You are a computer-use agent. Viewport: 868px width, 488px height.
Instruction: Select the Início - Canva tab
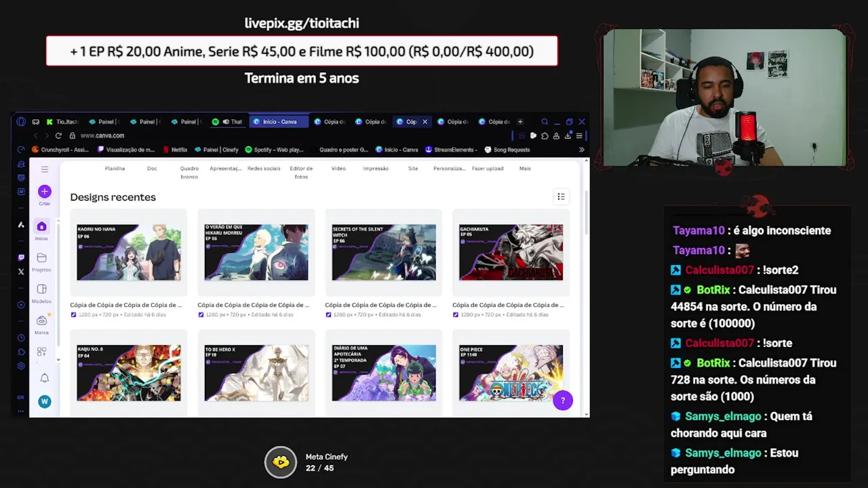coord(279,122)
